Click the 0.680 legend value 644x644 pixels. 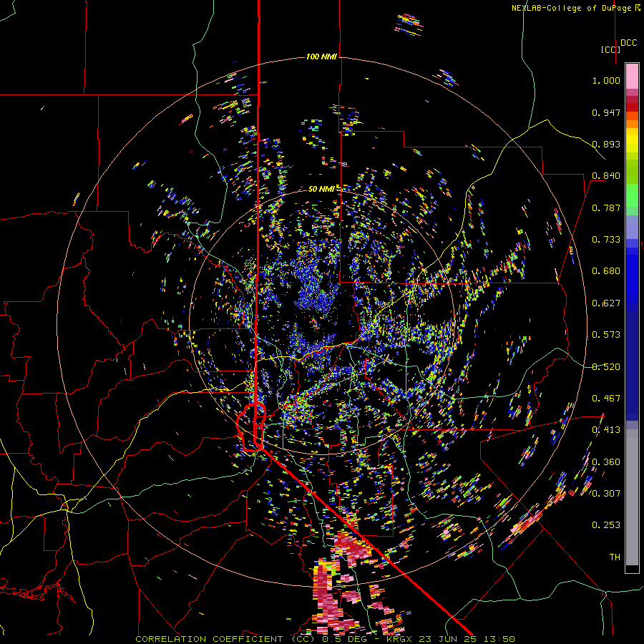coord(606,271)
